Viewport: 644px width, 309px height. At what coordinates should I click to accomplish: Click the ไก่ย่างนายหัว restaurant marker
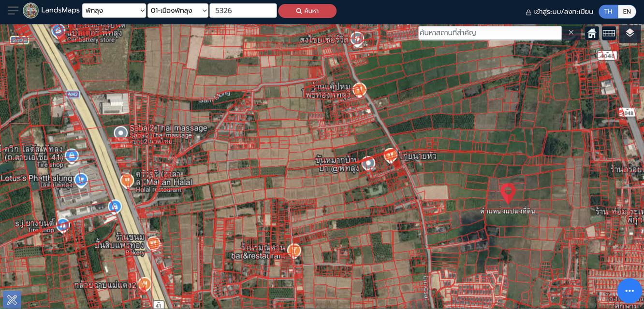tap(391, 155)
